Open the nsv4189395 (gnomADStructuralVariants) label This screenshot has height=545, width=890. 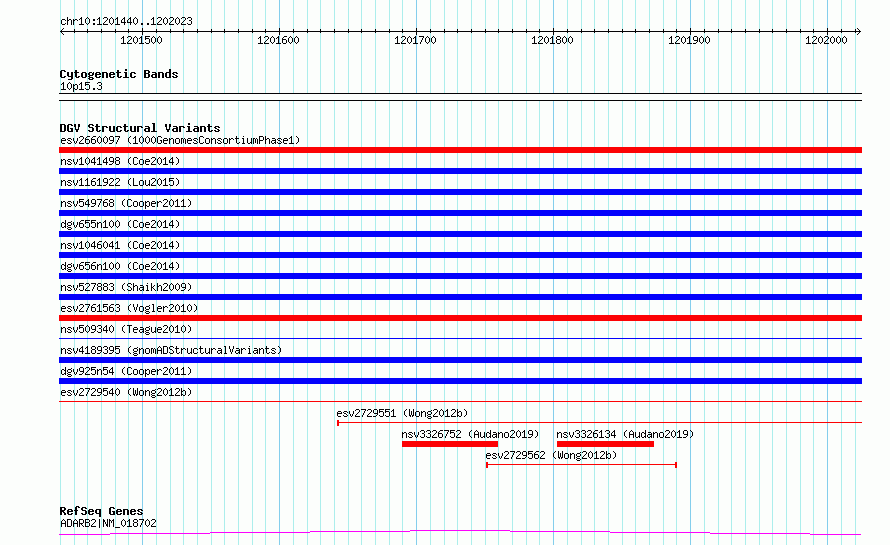point(171,350)
